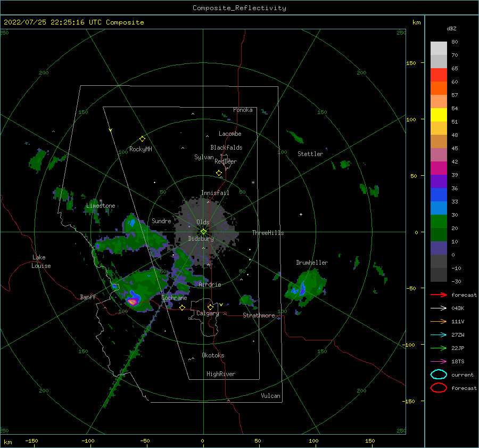Click the yellow radar site diamond near Olds
Screen dimensions: 479x448
pos(203,232)
